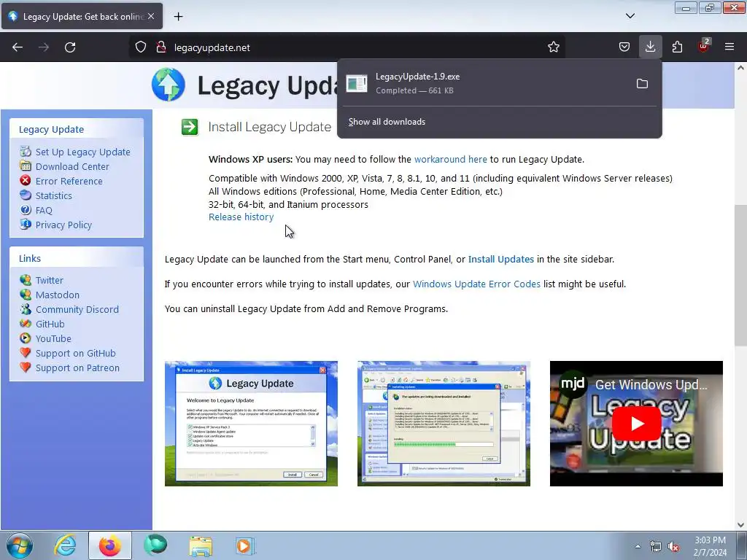747x560 pixels.
Task: Reload the page with the refresh icon
Action: pyautogui.click(x=70, y=47)
